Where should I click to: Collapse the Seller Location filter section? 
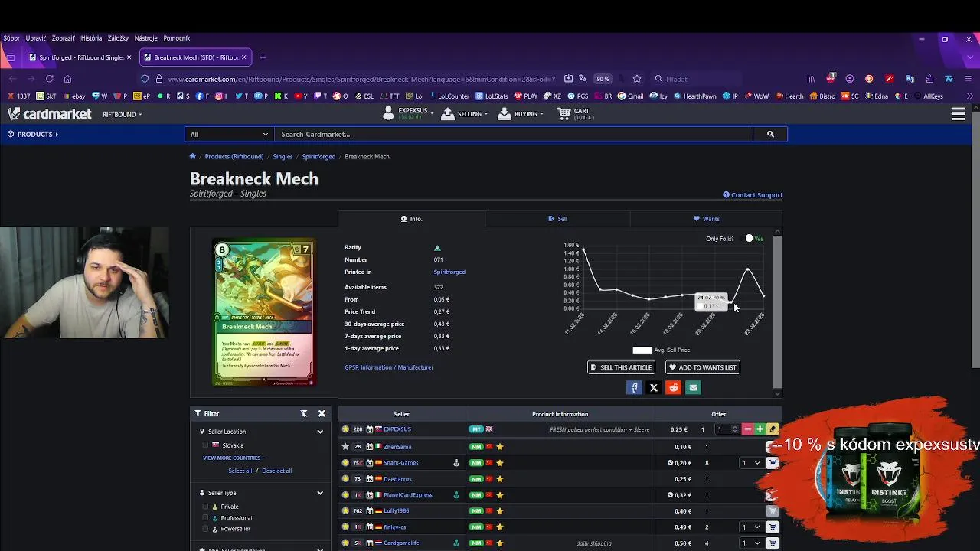tap(320, 432)
